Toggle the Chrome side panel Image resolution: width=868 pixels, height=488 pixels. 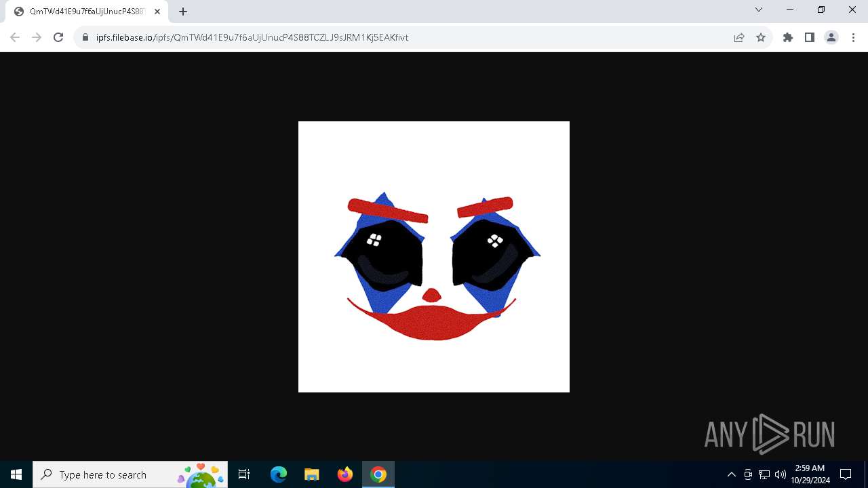[x=810, y=37]
